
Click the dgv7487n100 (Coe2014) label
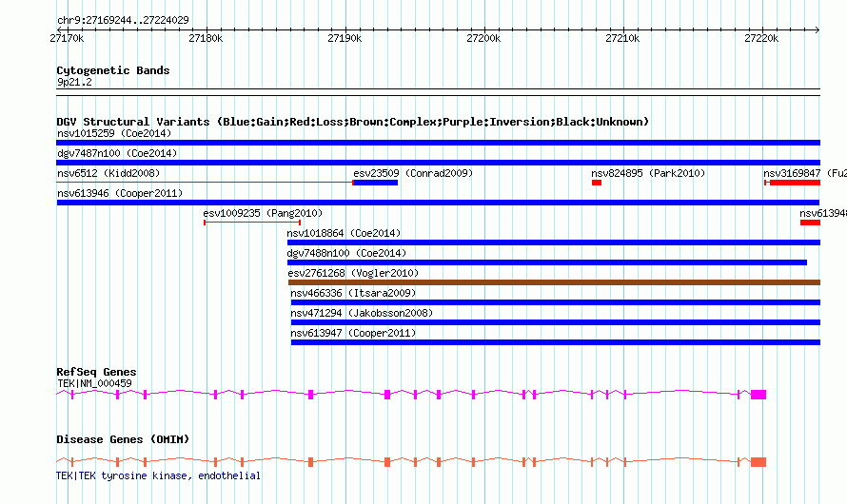pyautogui.click(x=117, y=153)
